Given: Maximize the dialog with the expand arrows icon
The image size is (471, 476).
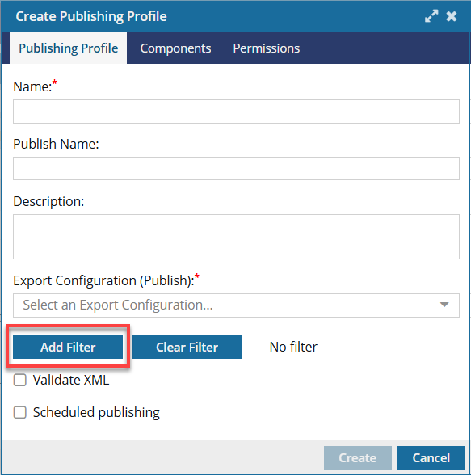Looking at the screenshot, I should point(431,16).
